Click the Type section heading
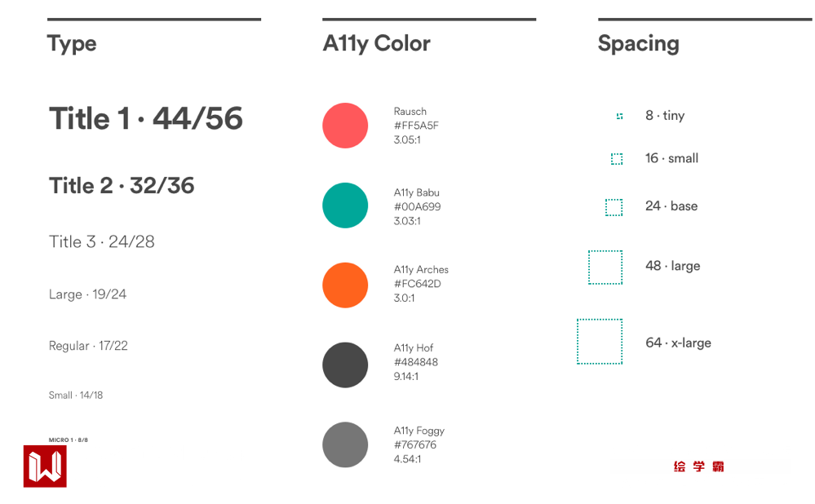The height and width of the screenshot is (504, 815). tap(72, 43)
